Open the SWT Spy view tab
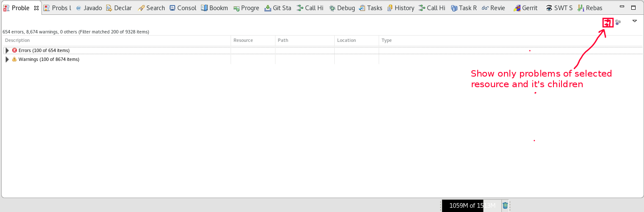The image size is (644, 212). coord(559,8)
